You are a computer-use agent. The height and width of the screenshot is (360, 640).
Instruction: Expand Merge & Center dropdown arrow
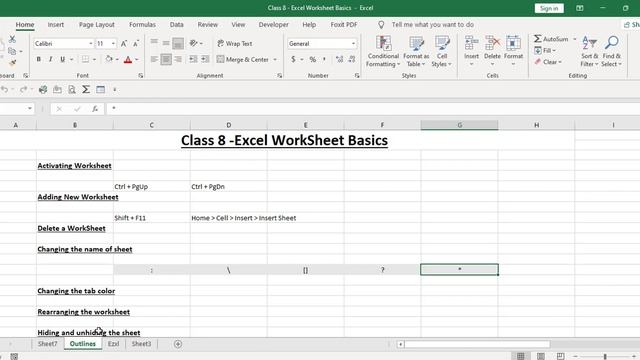pos(275,60)
